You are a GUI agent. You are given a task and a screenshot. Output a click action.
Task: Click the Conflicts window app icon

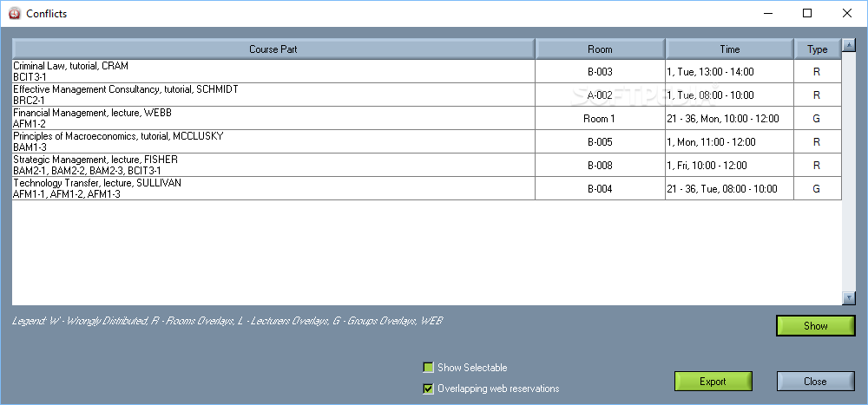(15, 13)
